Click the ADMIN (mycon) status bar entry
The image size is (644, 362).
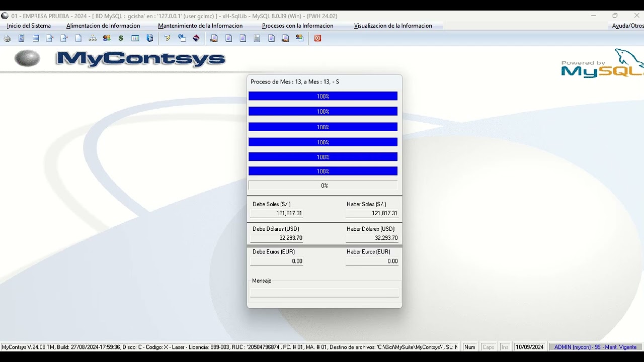tap(596, 347)
